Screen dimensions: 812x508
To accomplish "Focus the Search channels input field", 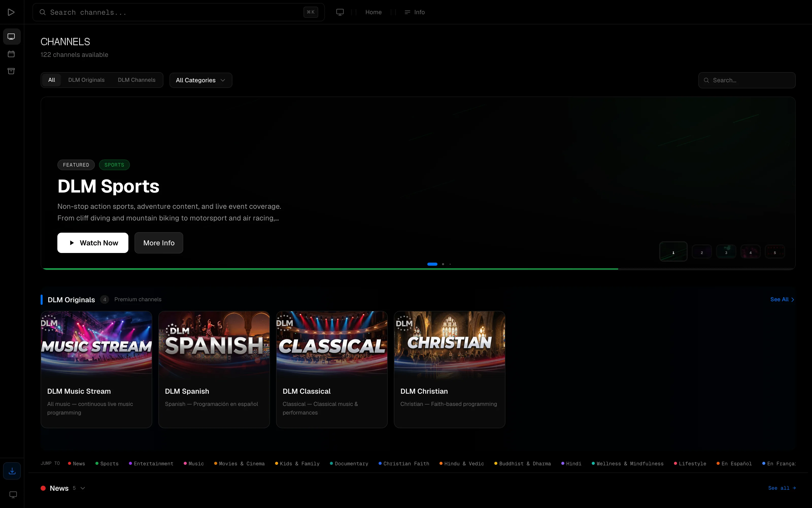I will pos(178,12).
